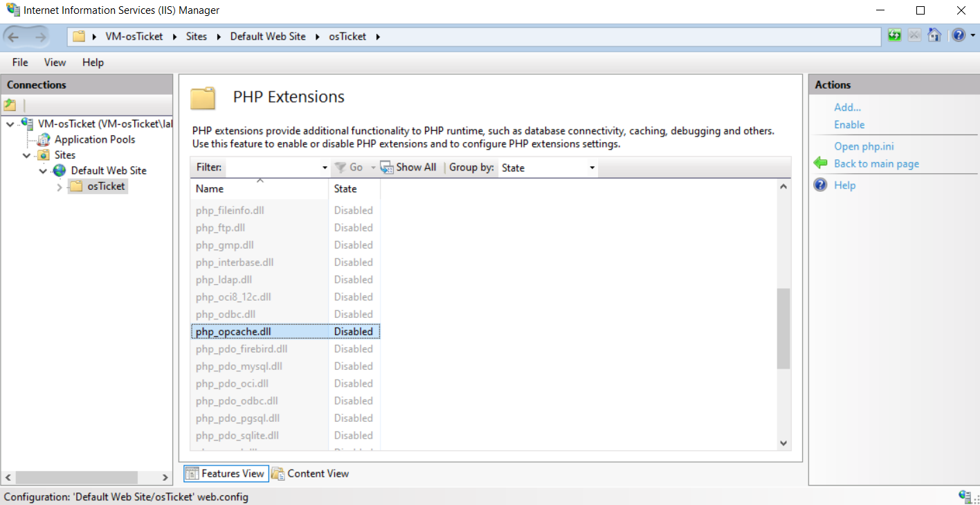The width and height of the screenshot is (980, 505).
Task: Click Show All button text
Action: [x=416, y=168]
